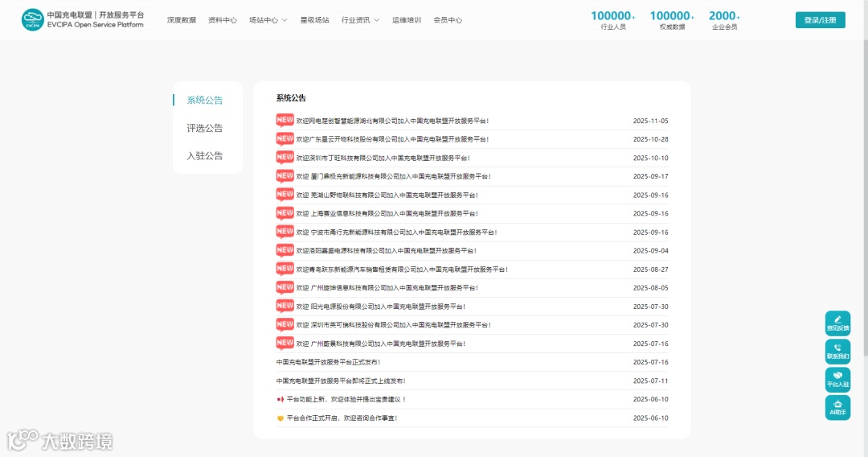Click the date 2025-07-11

click(650, 381)
